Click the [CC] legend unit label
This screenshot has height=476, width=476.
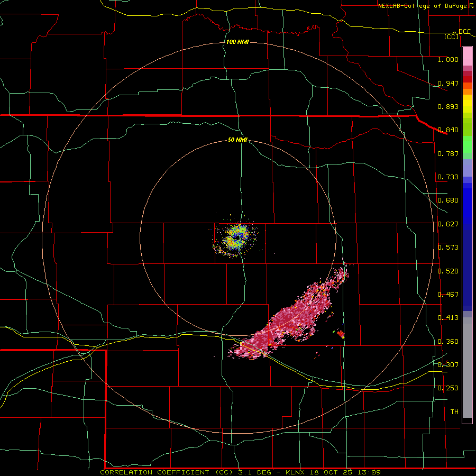(x=452, y=36)
